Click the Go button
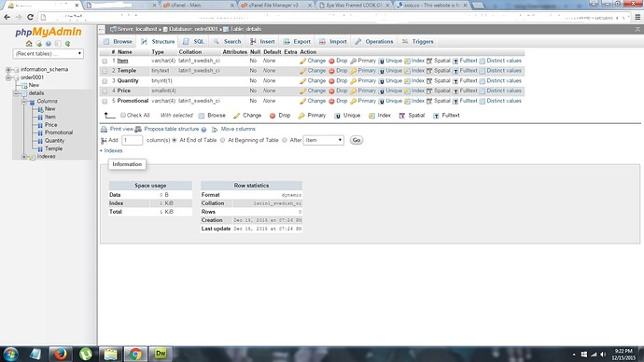Screen dimensions: 644x362 pyautogui.click(x=357, y=140)
